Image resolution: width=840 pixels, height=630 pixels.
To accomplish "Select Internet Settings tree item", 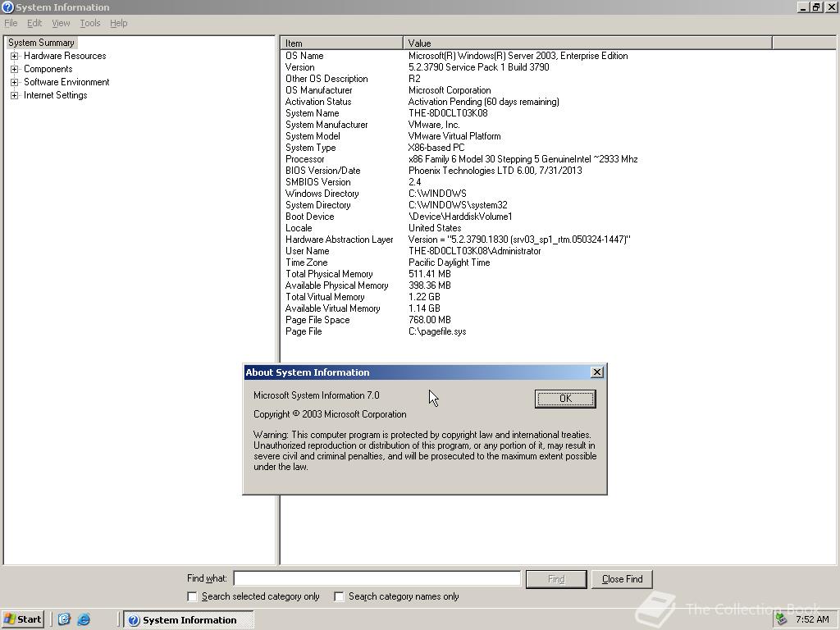I will click(55, 95).
